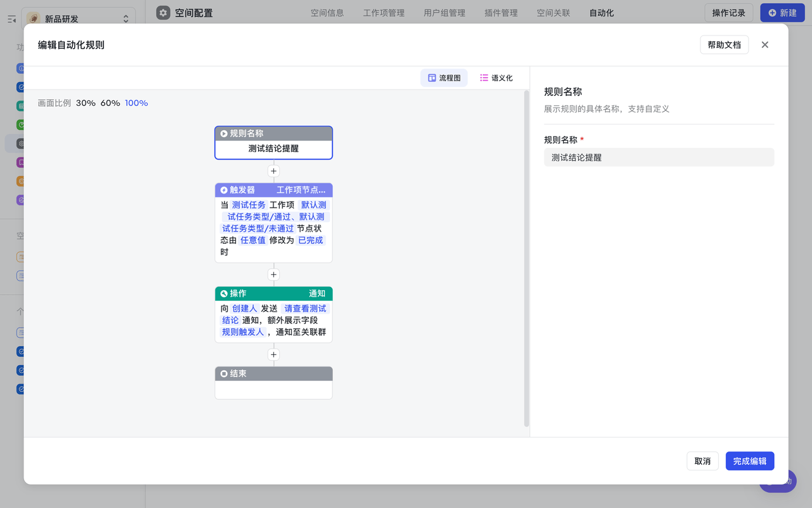Image resolution: width=812 pixels, height=508 pixels.
Task: Set canvas zoom to 60%
Action: click(x=110, y=103)
